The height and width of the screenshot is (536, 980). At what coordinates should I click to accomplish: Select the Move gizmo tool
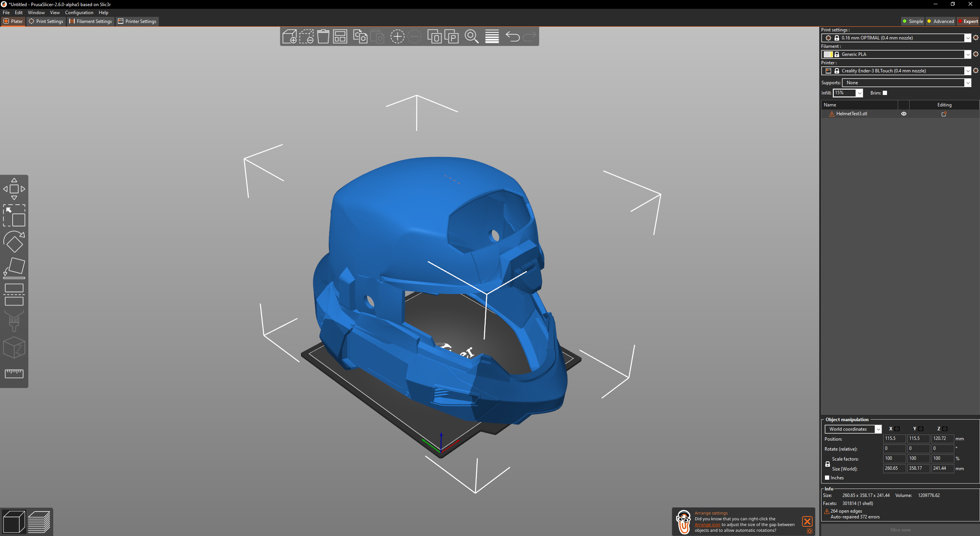[14, 189]
